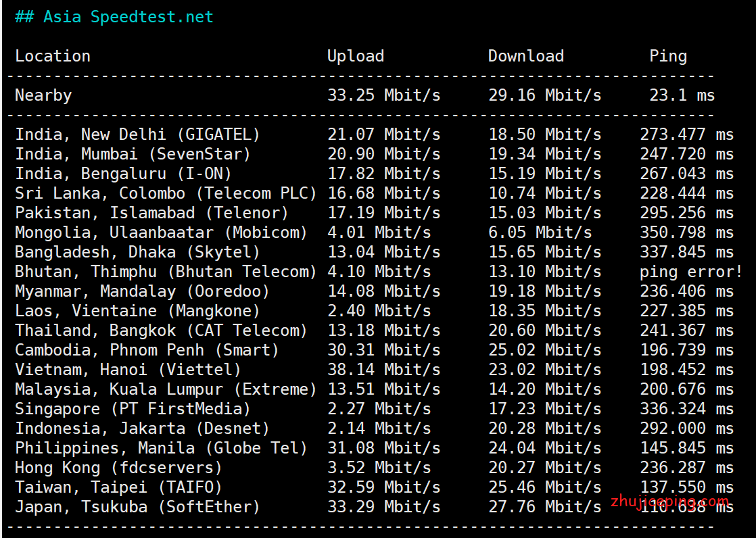Click Mumbai ping value 247.720 ms
This screenshot has width=756, height=538.
687,154
